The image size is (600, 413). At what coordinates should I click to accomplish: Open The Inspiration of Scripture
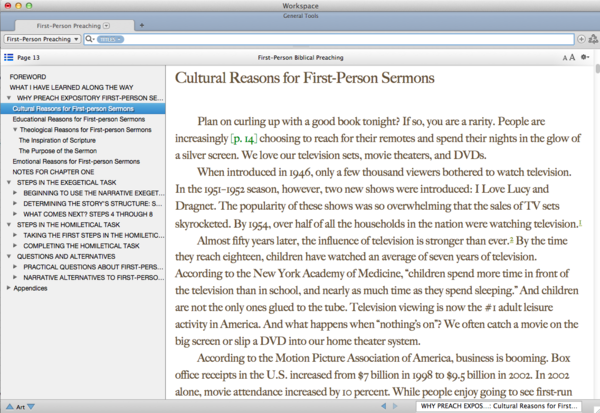(x=57, y=140)
